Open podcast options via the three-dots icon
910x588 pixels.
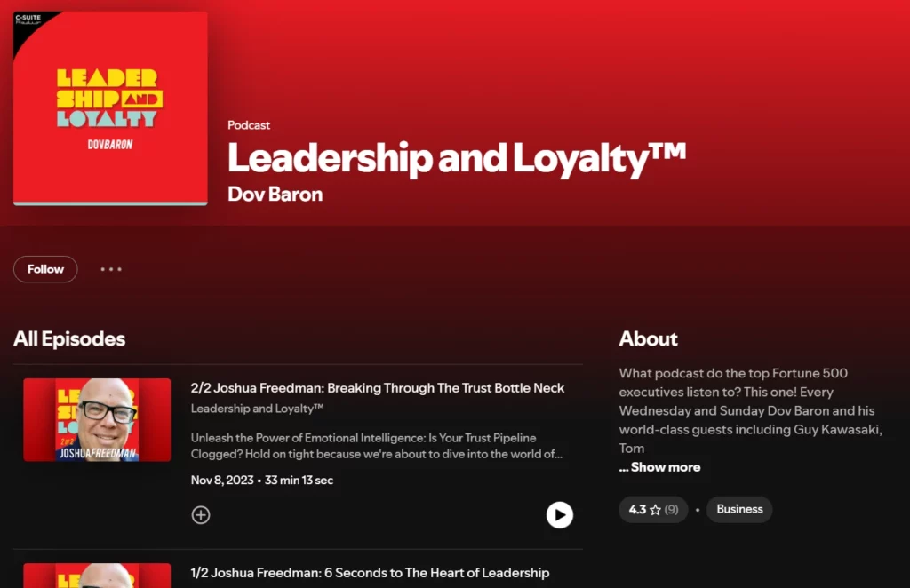110,269
